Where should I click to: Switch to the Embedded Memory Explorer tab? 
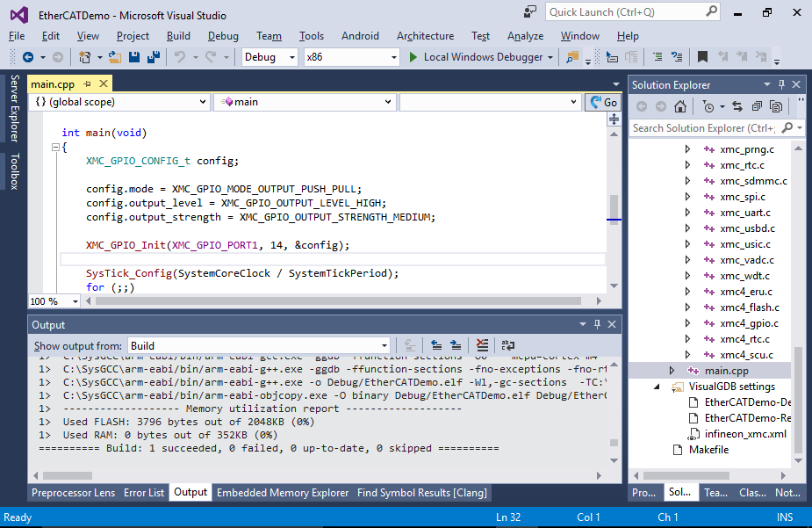(283, 492)
